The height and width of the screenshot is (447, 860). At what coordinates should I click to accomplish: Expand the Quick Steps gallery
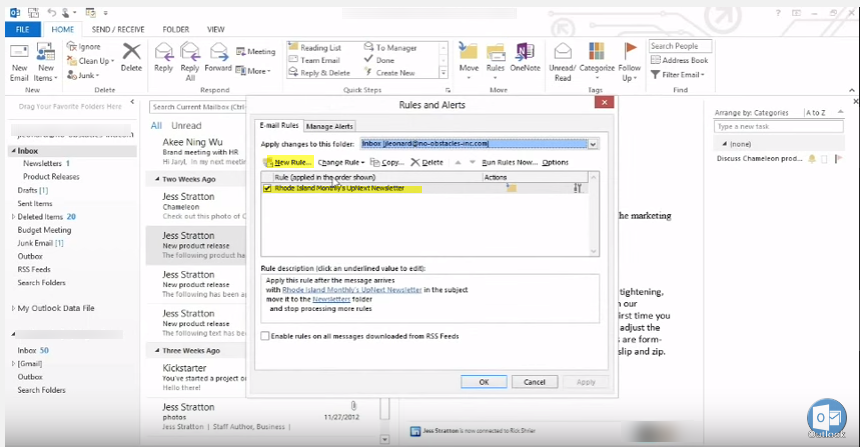443,72
